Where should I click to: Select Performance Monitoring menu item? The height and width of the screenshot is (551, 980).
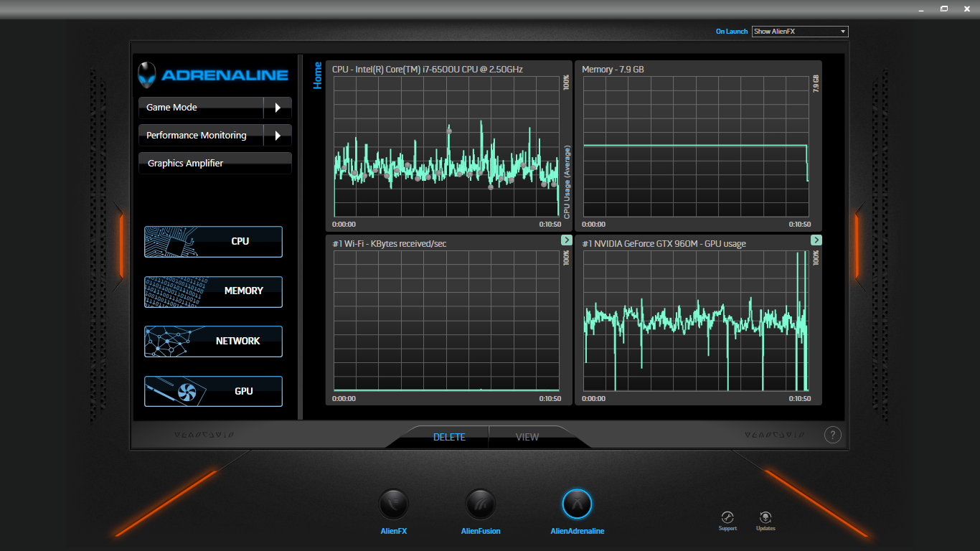click(202, 135)
